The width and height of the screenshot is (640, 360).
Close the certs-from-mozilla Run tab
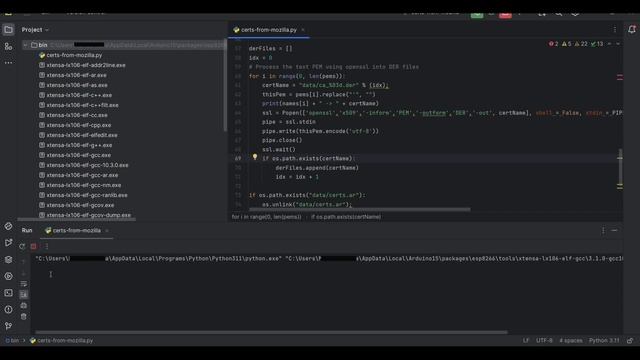(x=107, y=231)
